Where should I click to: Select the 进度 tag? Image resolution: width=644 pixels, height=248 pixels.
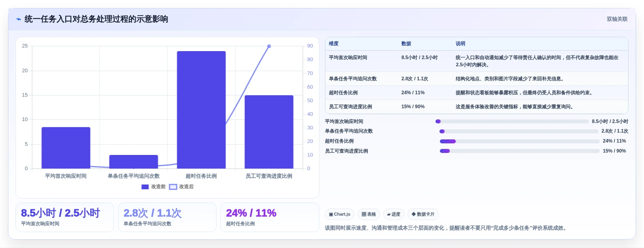tap(394, 214)
